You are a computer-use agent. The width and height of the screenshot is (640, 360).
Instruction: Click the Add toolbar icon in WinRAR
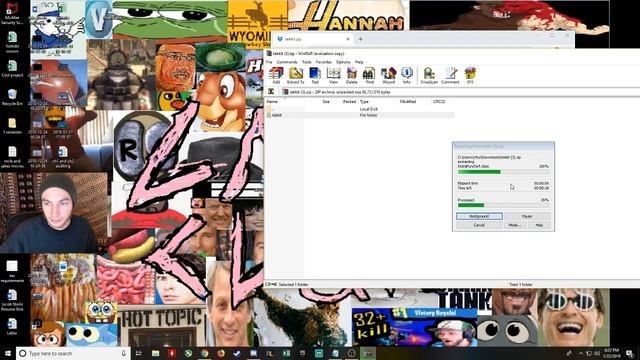point(276,76)
